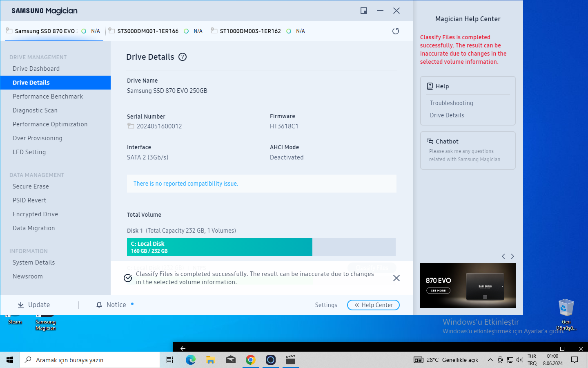Collapse the Help Center button
Screen dimensions: 588x368
(373, 305)
